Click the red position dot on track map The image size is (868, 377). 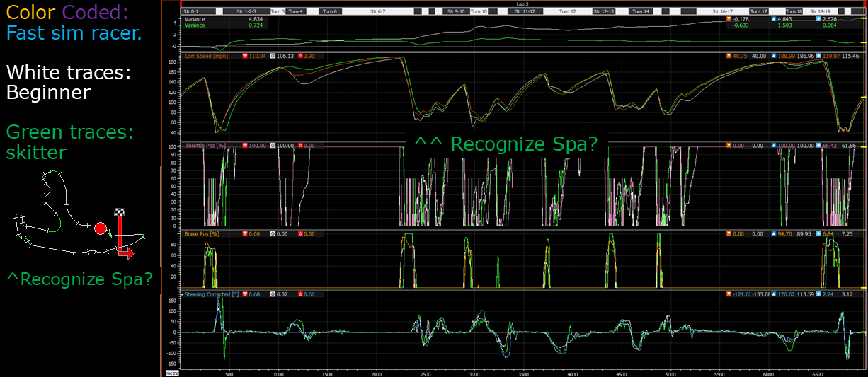101,228
